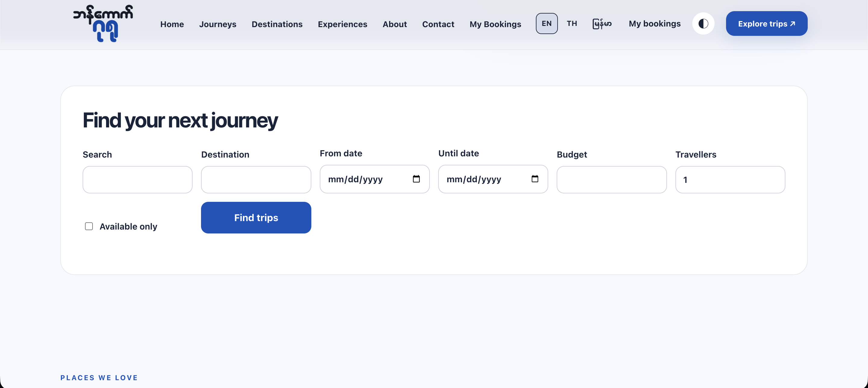Click the Explore trips button

[766, 23]
